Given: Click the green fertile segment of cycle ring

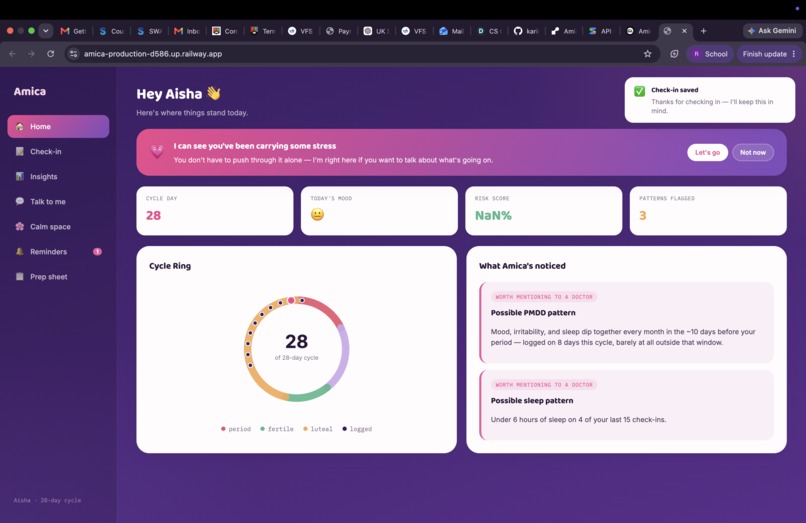Looking at the screenshot, I should (x=310, y=393).
